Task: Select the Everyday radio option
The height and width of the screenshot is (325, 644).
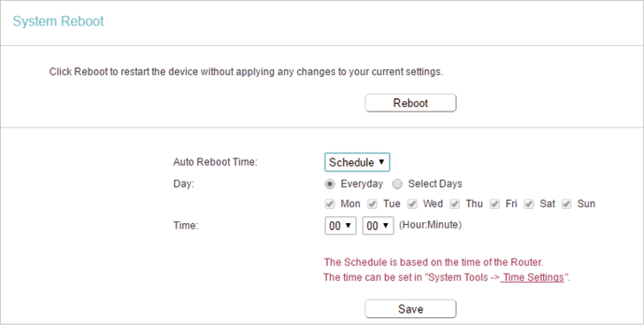Action: 329,184
